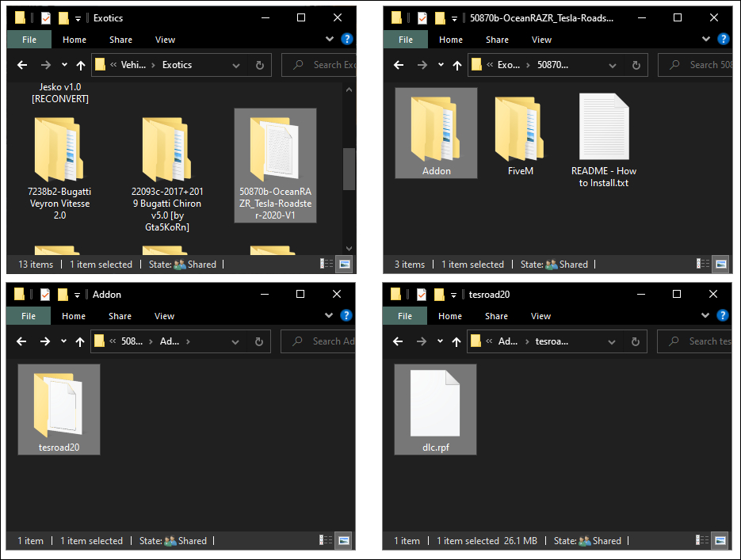Switch 50870b window to details view
Screen dimensions: 741x560
pyautogui.click(x=703, y=264)
